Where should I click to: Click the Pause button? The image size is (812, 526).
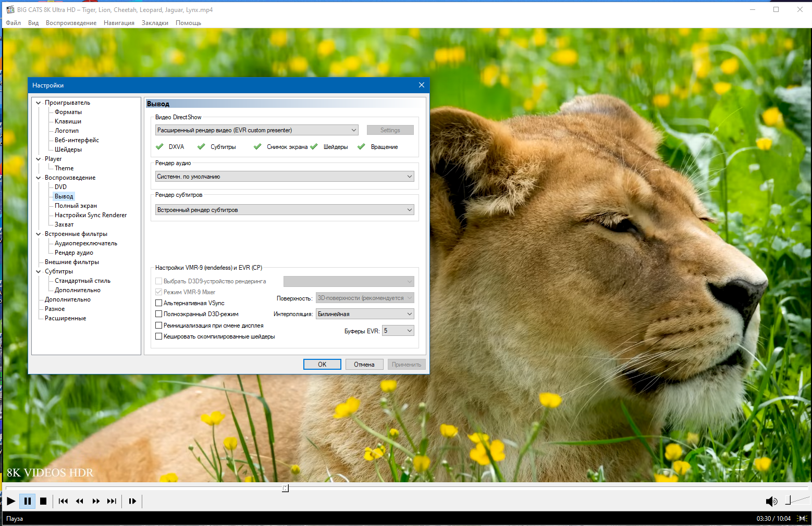(x=28, y=501)
